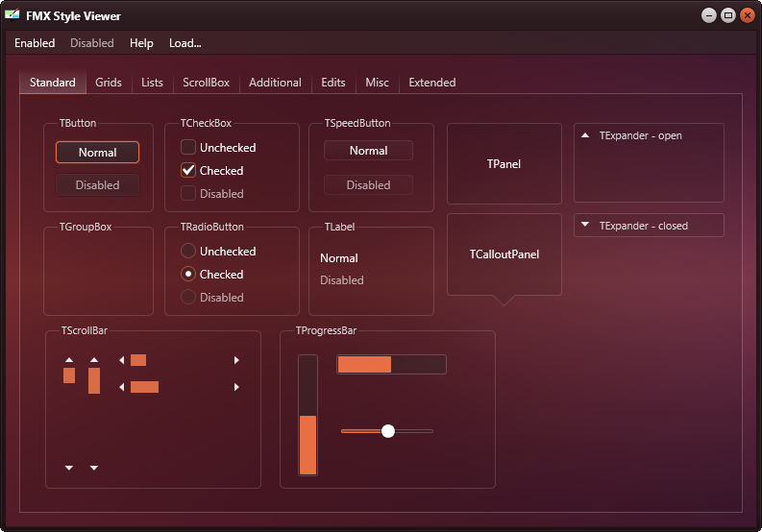This screenshot has height=532, width=762.
Task: Click left arrow of upper horizontal scrollbar
Action: 121,360
